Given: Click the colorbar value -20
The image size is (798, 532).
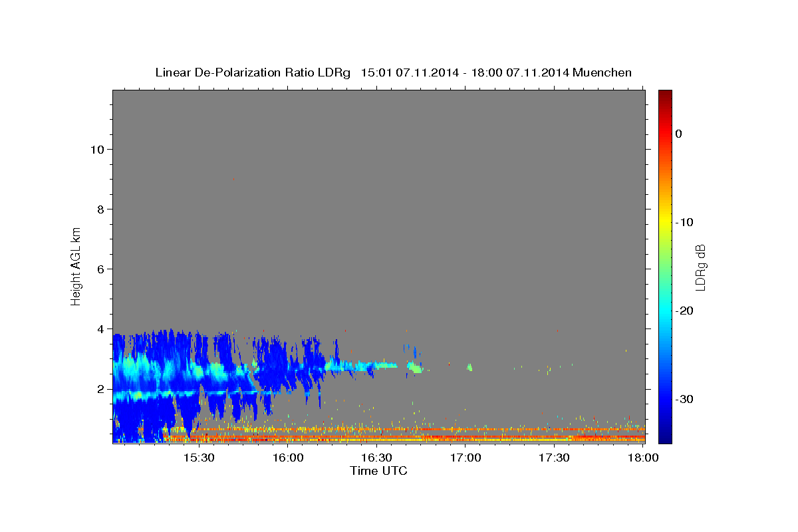Looking at the screenshot, I should [x=685, y=311].
